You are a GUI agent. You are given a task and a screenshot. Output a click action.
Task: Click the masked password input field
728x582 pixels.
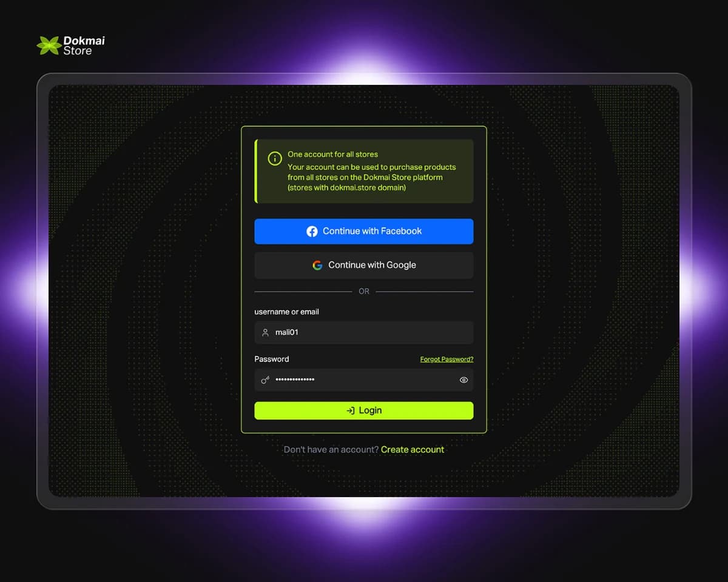363,380
